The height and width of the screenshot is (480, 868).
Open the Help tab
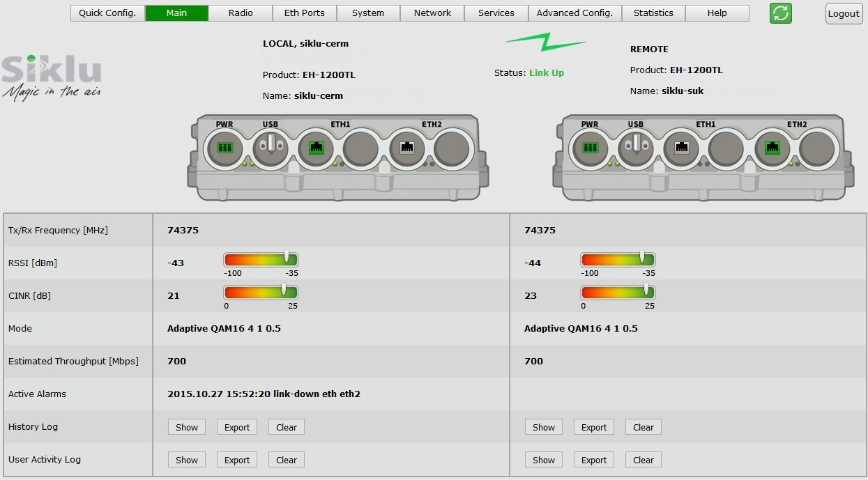point(717,13)
